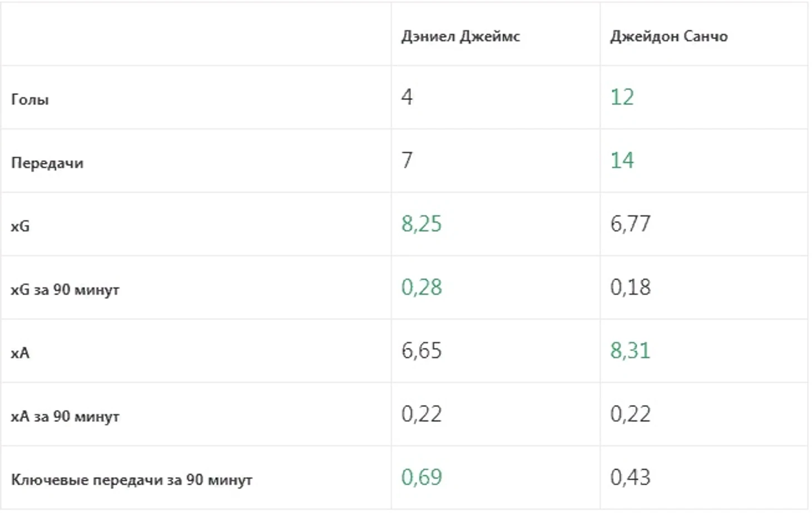The width and height of the screenshot is (812, 513).
Task: Click the green key passes value 0,69
Action: tap(422, 477)
